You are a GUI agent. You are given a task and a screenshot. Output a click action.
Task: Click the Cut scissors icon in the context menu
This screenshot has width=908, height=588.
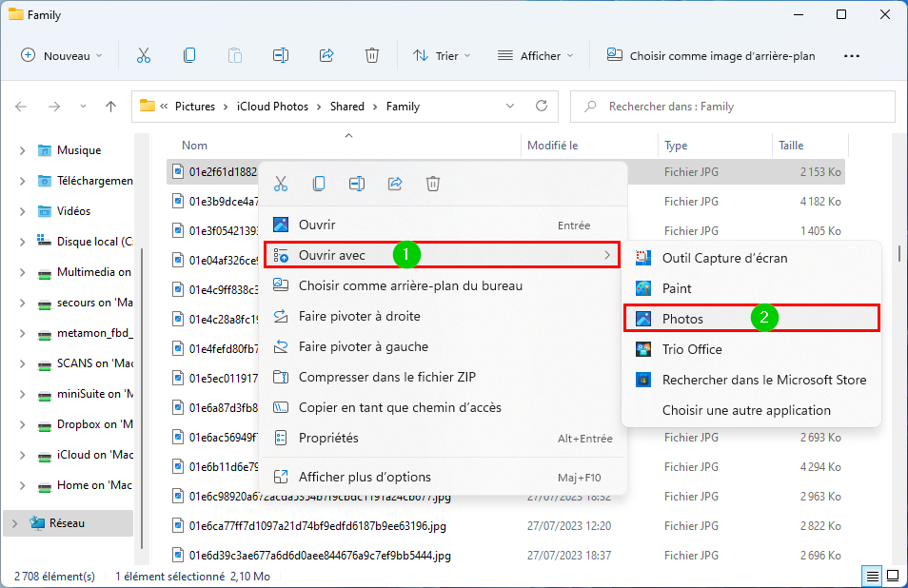coord(281,184)
